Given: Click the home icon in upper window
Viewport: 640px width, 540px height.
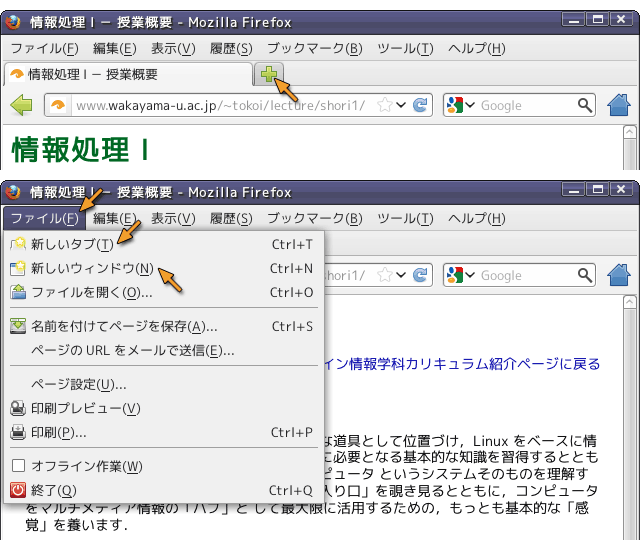Looking at the screenshot, I should (x=619, y=105).
